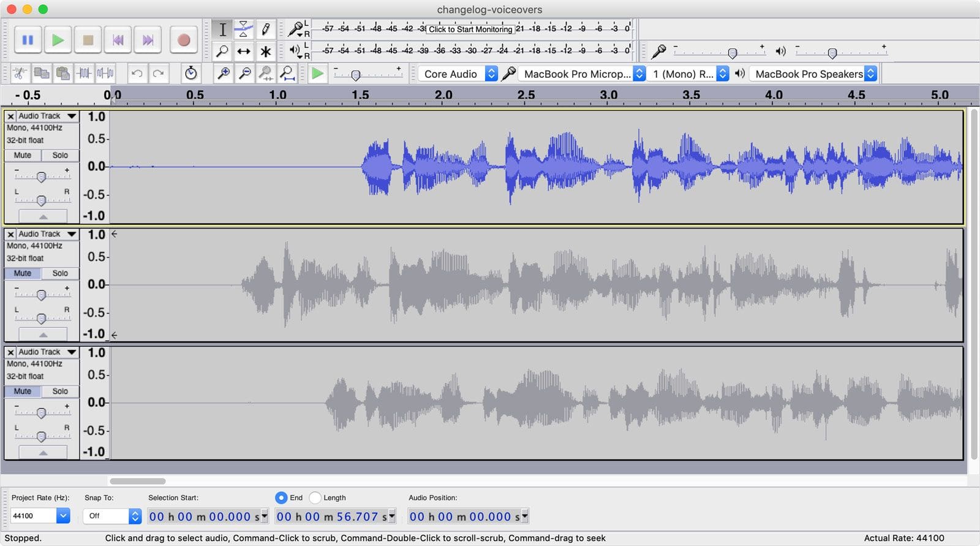Screen dimensions: 980x546
Task: Zoom in on the timeline
Action: click(224, 74)
